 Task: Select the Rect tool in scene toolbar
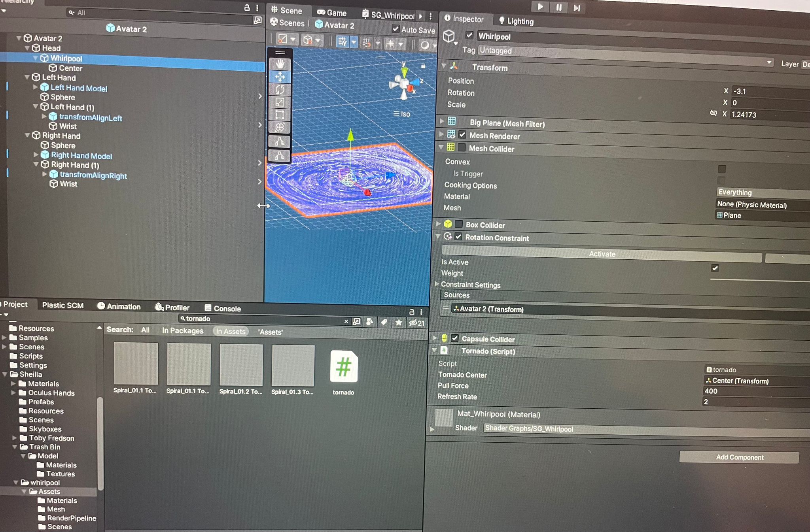click(280, 115)
